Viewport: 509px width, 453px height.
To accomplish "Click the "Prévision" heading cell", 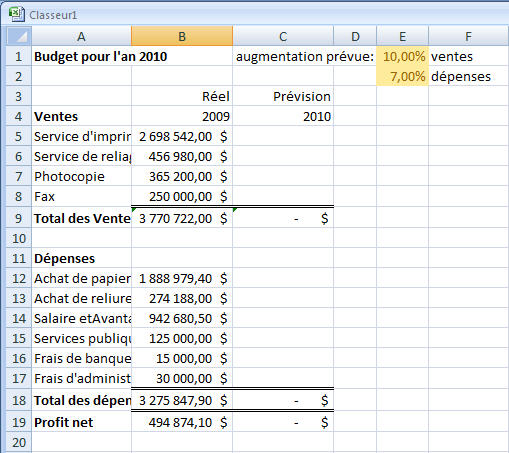I will 283,96.
